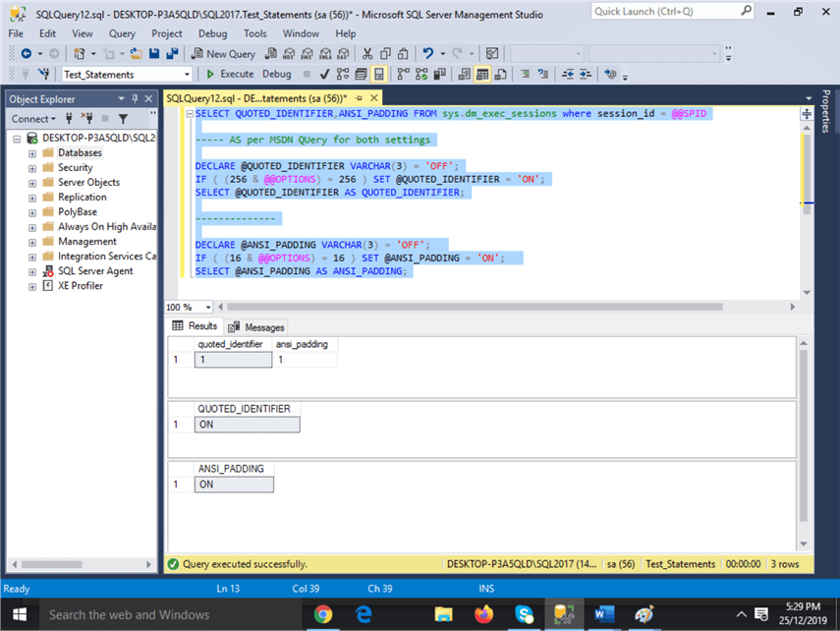This screenshot has height=631, width=840.
Task: Switch to the Messages tab
Action: tap(256, 327)
